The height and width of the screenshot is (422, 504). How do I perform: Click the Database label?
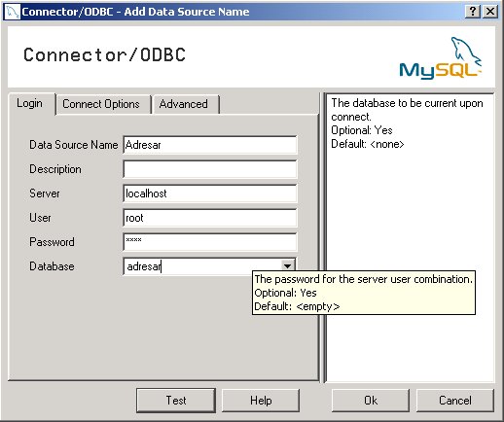click(52, 266)
